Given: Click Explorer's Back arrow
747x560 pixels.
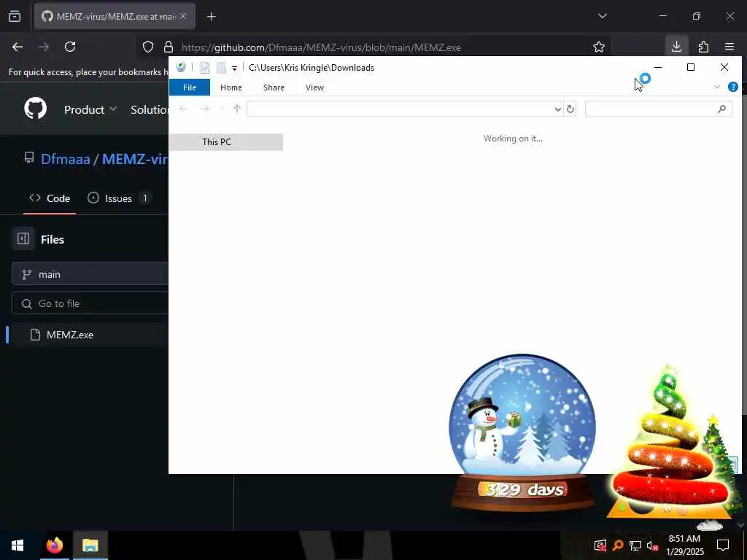Looking at the screenshot, I should [x=183, y=109].
